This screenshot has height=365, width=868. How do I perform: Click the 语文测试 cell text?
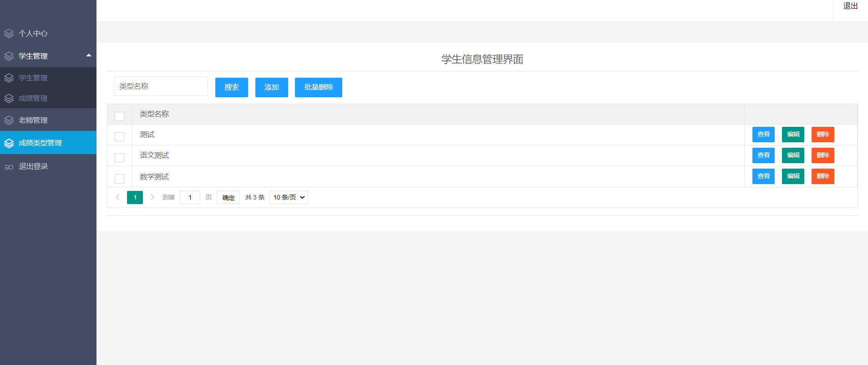[x=154, y=155]
